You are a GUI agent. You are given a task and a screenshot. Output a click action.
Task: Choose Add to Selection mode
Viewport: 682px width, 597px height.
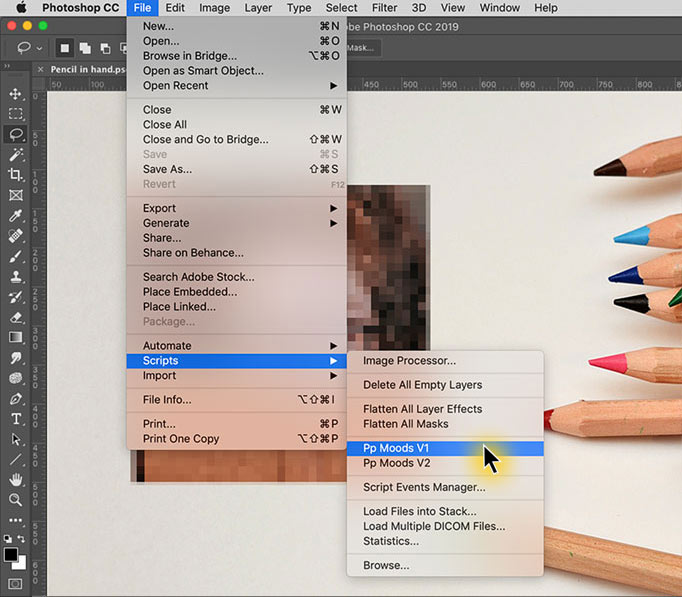pos(85,48)
